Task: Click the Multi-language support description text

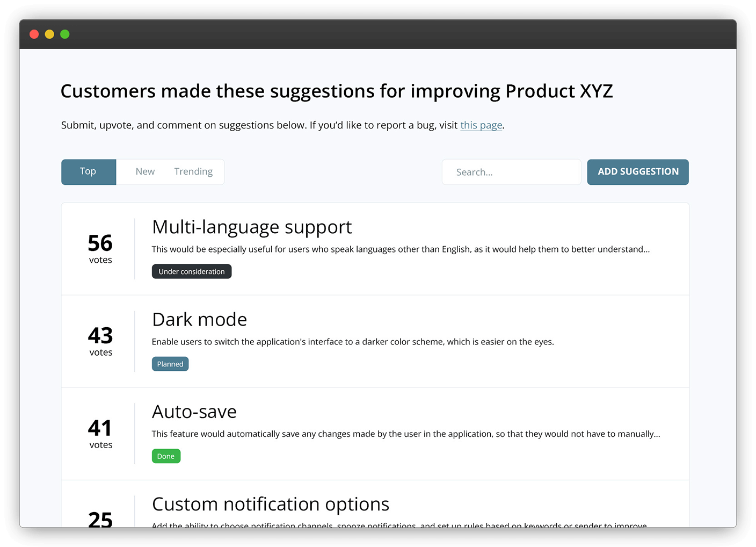Action: (401, 249)
